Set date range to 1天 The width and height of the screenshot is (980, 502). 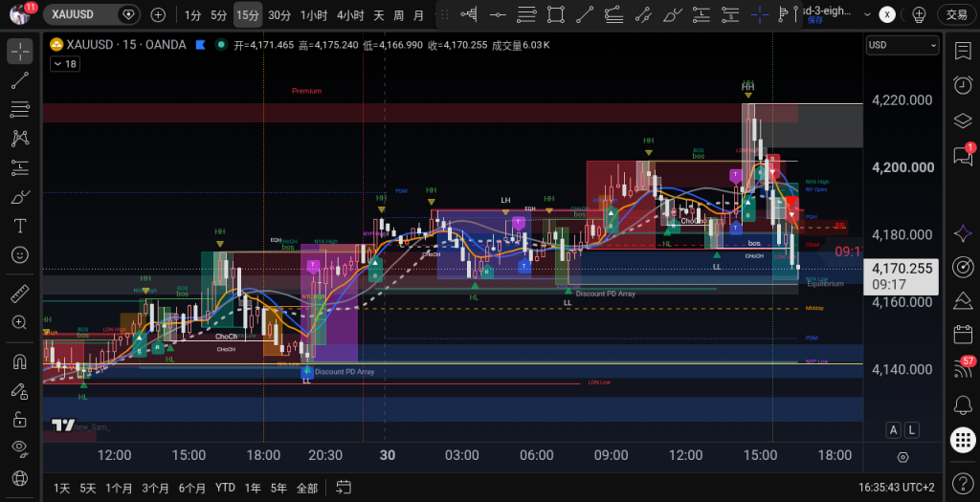(x=61, y=488)
